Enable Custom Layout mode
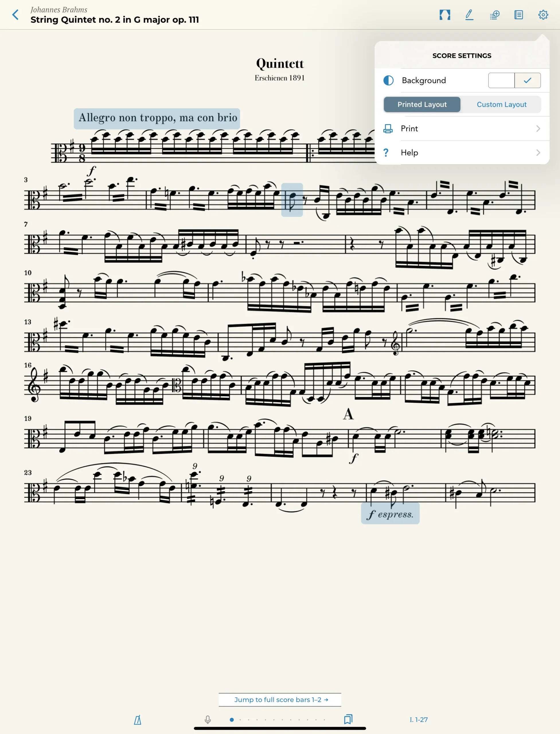The image size is (560, 734). [502, 104]
